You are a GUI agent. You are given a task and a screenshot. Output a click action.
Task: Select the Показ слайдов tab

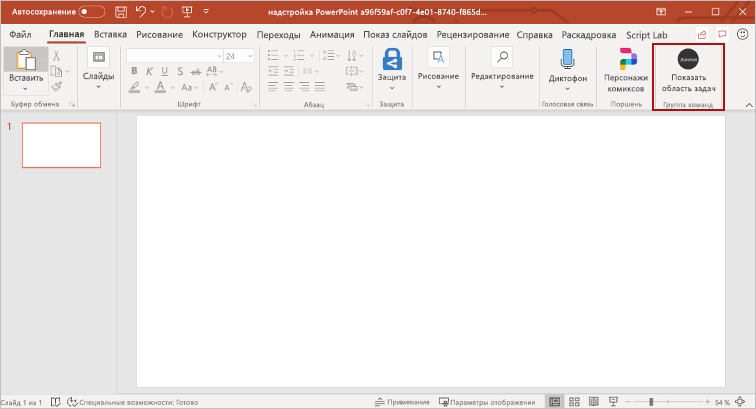click(x=395, y=35)
